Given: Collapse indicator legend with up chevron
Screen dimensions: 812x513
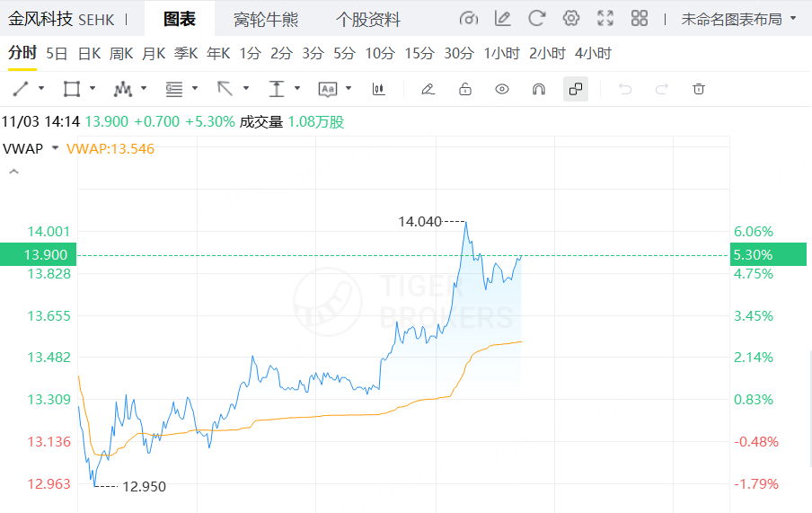Looking at the screenshot, I should click(14, 171).
